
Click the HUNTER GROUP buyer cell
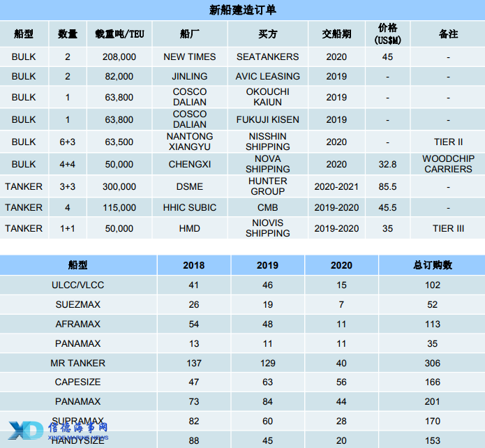coord(267,186)
